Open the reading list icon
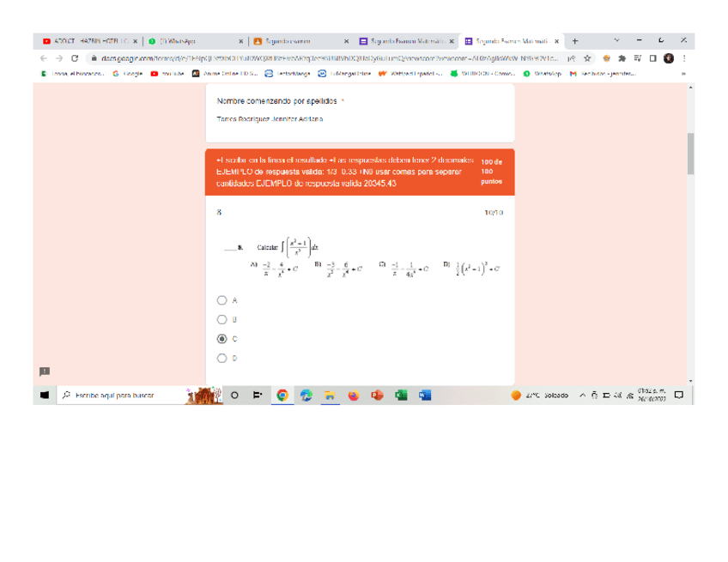Screen dimensions: 728x562 (638, 58)
